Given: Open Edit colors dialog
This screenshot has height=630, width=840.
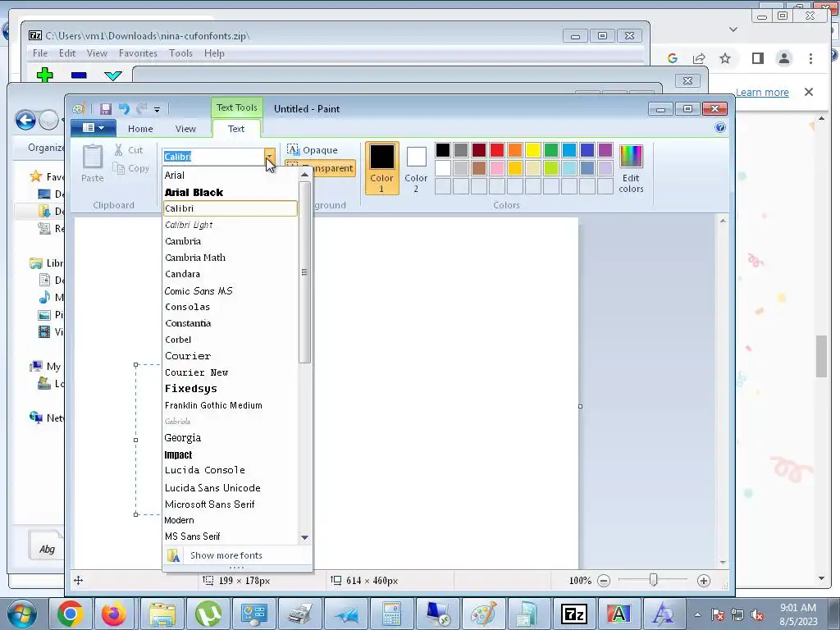Looking at the screenshot, I should pos(631,168).
